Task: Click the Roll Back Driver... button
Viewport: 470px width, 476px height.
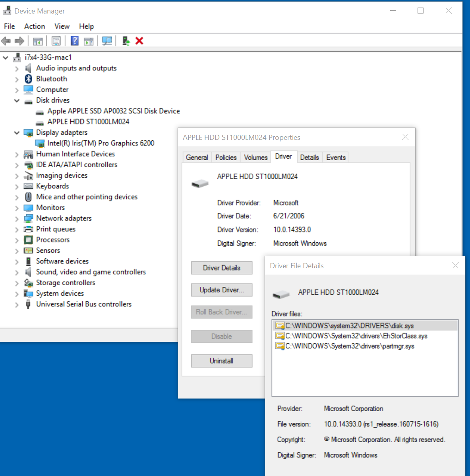Action: point(222,312)
